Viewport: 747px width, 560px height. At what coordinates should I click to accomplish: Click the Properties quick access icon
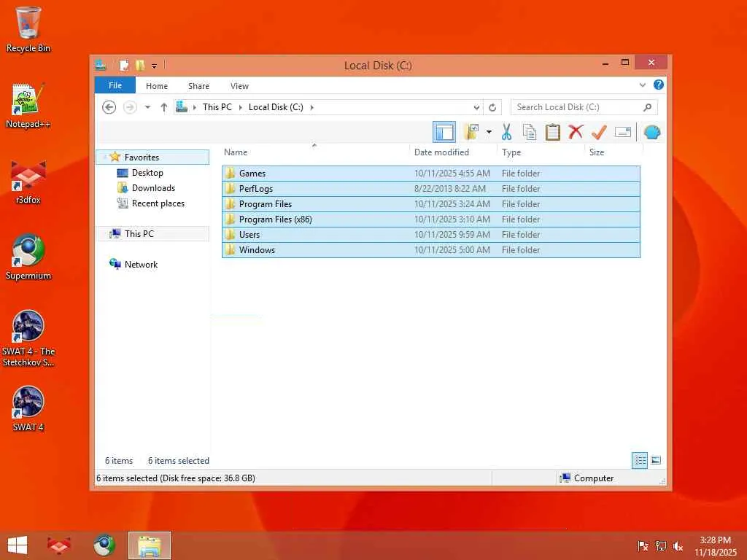click(124, 65)
